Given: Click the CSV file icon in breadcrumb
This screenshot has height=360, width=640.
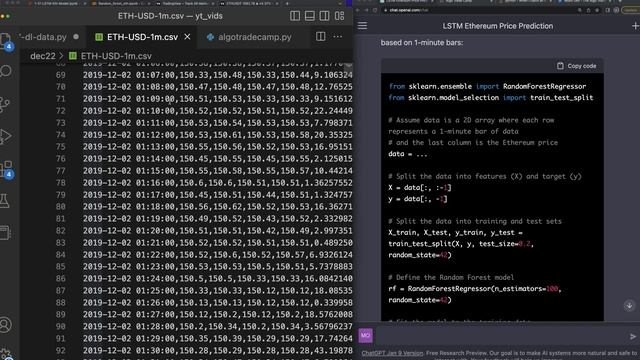Looking at the screenshot, I should tap(73, 56).
